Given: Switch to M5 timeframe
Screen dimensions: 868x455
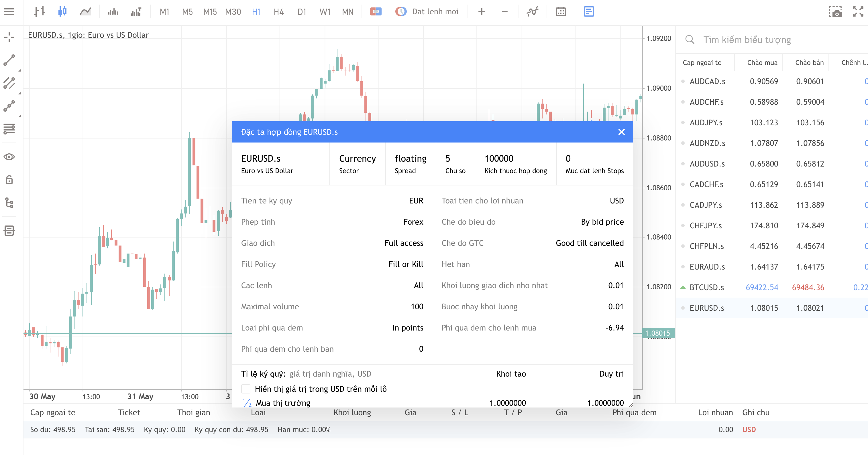Looking at the screenshot, I should point(187,12).
